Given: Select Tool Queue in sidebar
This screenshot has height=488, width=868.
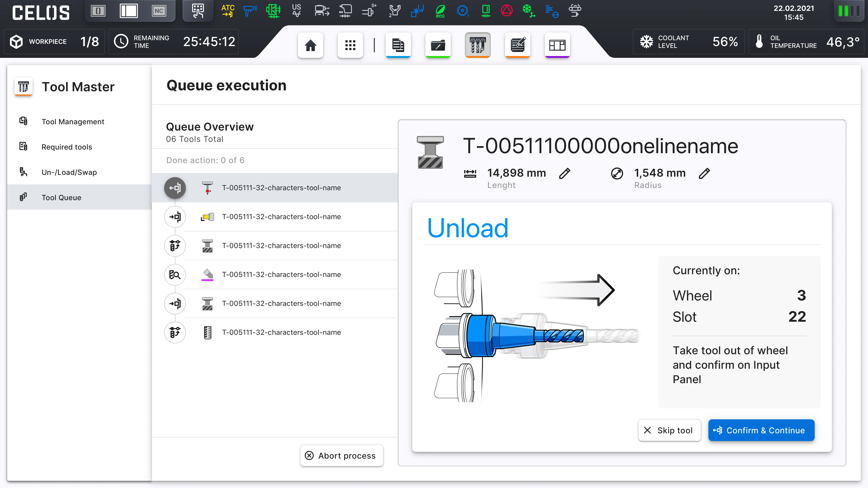Looking at the screenshot, I should click(80, 197).
